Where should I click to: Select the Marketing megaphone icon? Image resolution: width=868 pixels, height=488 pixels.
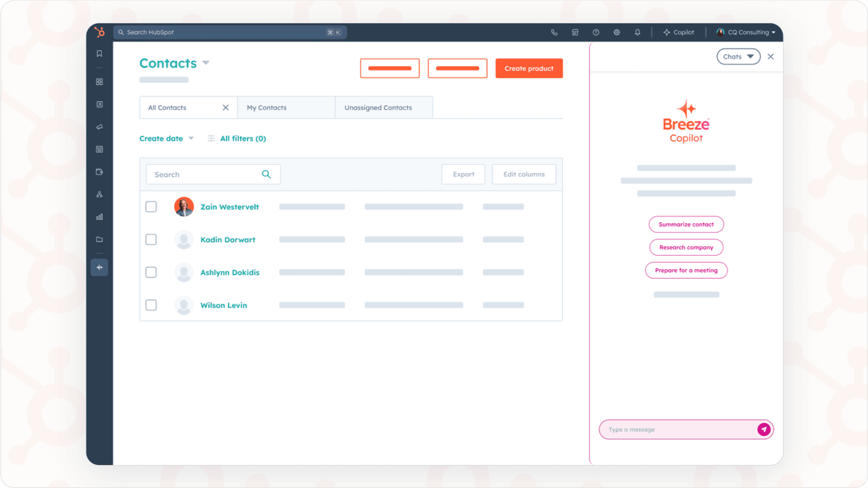click(99, 127)
